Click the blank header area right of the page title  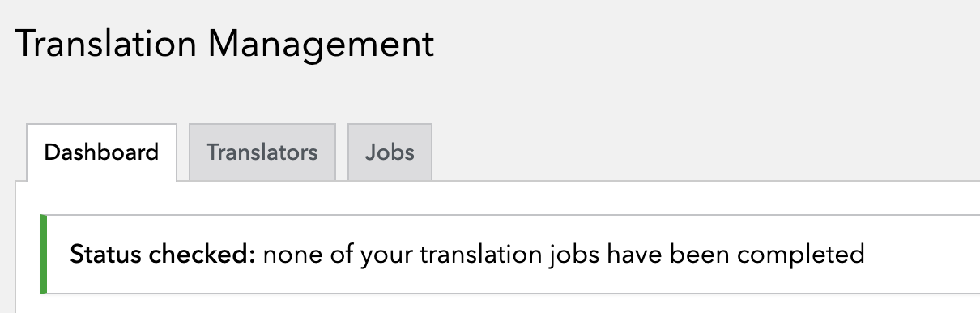pyautogui.click(x=705, y=44)
